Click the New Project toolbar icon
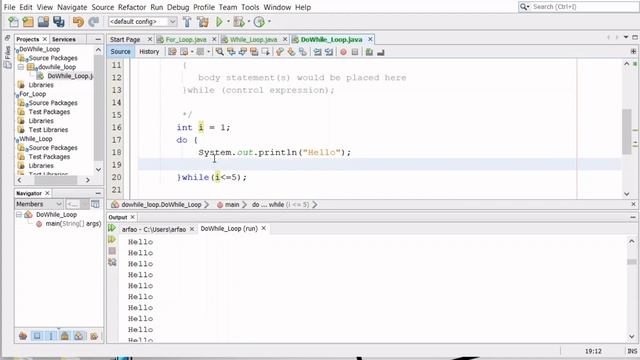This screenshot has width=640, height=360. click(x=28, y=22)
